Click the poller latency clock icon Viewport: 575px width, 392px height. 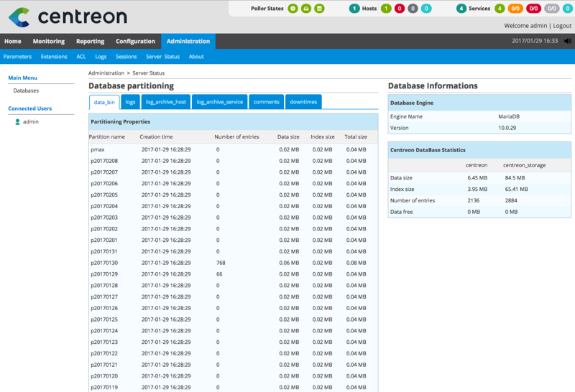coord(293,9)
